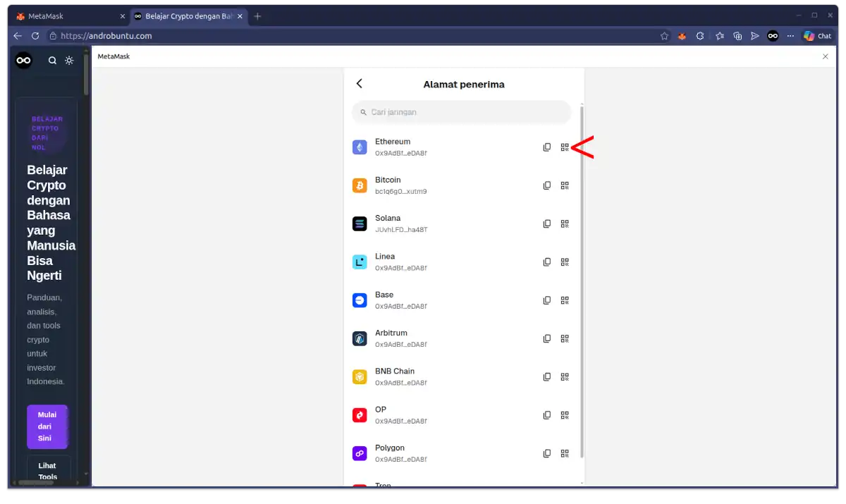Show the BNB Chain QR code
This screenshot has width=846, height=504.
click(x=565, y=376)
